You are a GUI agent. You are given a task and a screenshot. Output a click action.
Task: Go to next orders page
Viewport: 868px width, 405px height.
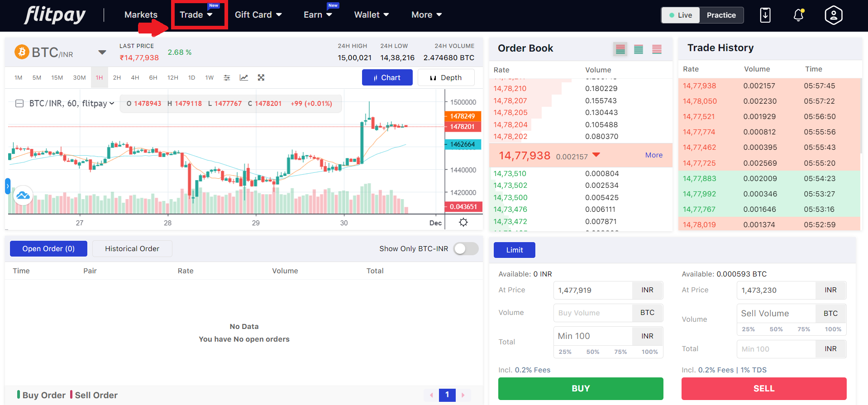(x=463, y=395)
